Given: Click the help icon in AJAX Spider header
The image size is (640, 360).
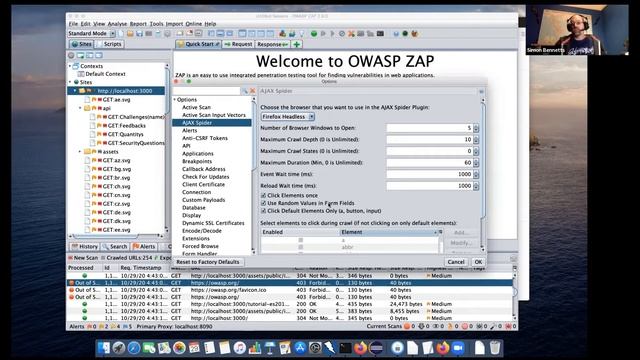Looking at the screenshot, I should click(481, 91).
